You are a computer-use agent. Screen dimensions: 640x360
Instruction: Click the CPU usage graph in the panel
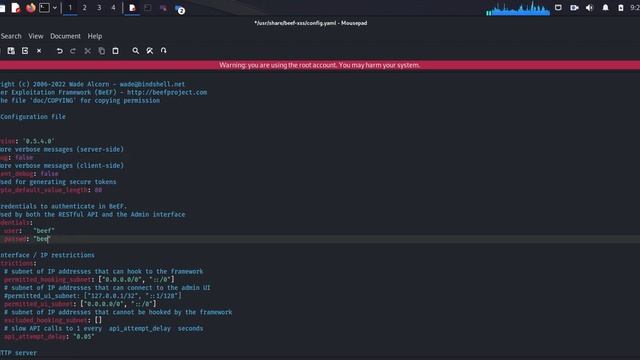coord(518,9)
